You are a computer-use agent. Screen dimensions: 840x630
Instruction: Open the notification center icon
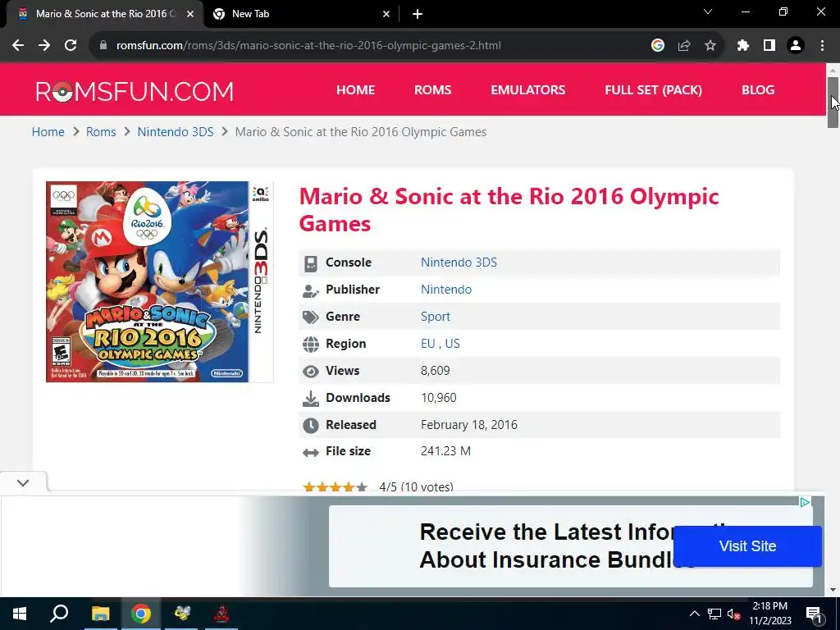click(814, 614)
